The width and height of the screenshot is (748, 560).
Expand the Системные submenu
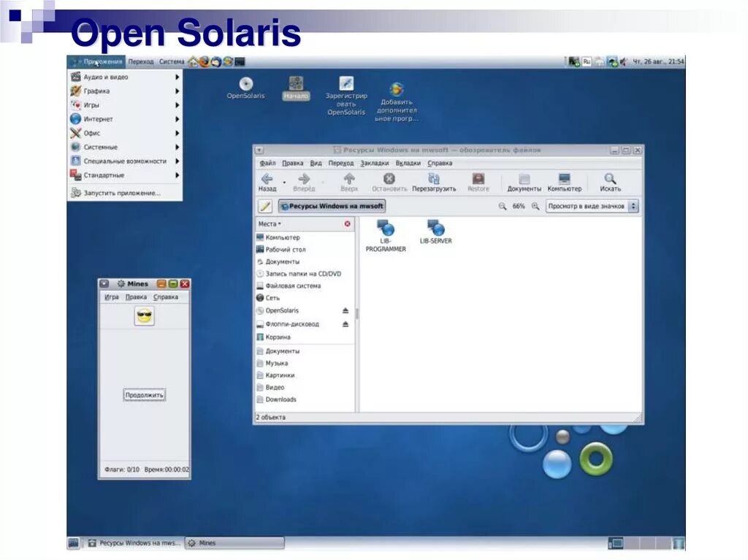124,147
